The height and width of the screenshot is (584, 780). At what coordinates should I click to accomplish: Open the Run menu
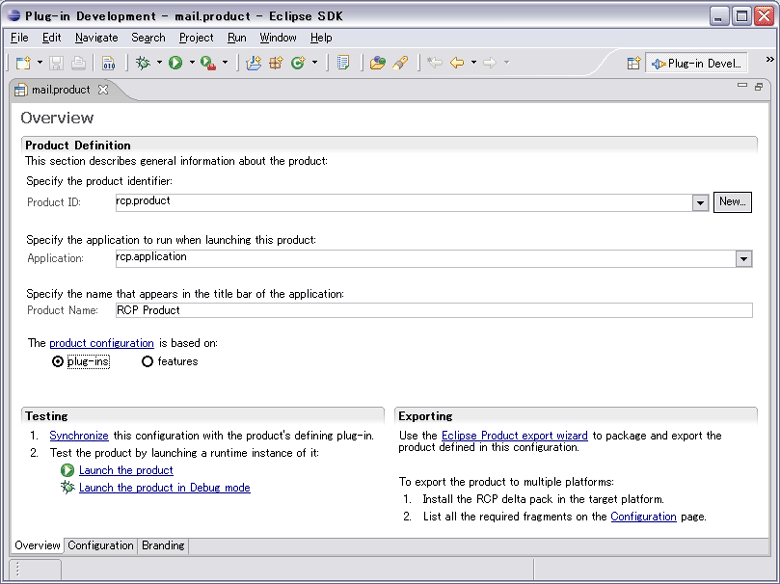[237, 38]
